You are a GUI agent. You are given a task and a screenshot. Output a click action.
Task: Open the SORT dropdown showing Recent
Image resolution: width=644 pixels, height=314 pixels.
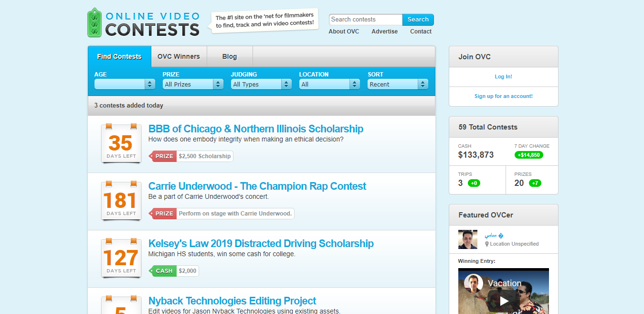(x=398, y=84)
